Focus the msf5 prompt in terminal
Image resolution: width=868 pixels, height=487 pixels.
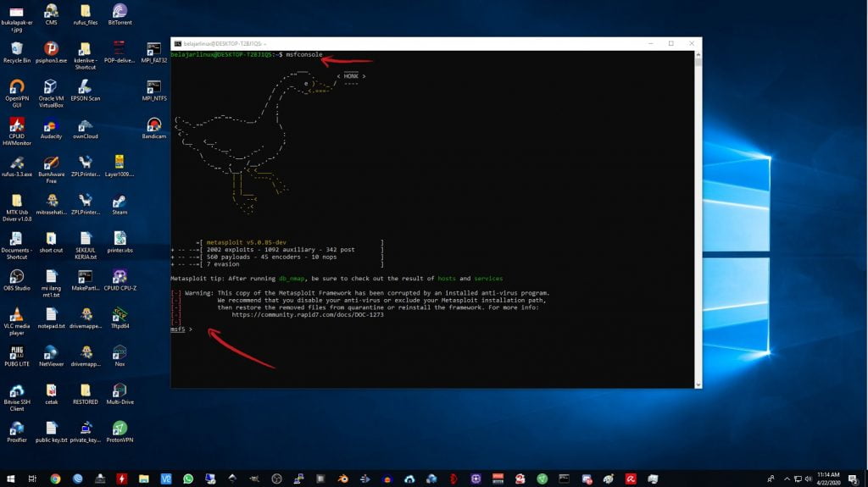coord(181,329)
